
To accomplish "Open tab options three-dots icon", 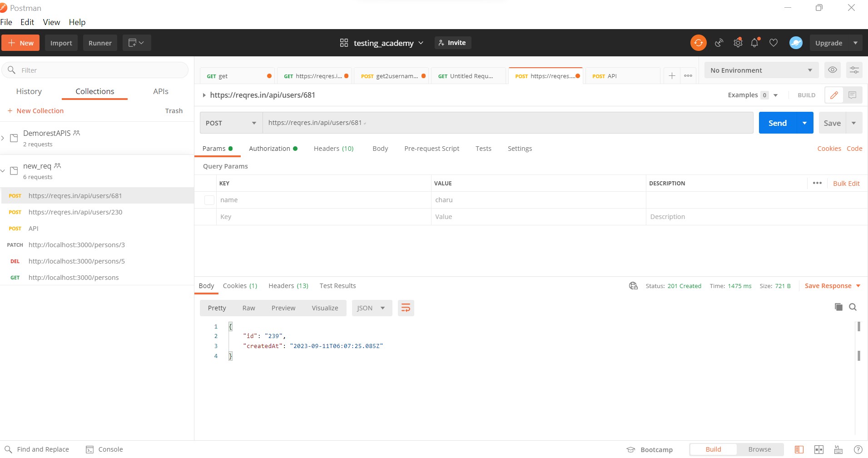I will click(x=688, y=76).
